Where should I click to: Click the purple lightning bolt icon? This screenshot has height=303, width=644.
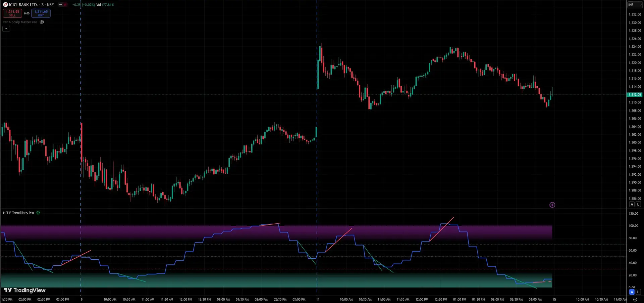pyautogui.click(x=552, y=205)
